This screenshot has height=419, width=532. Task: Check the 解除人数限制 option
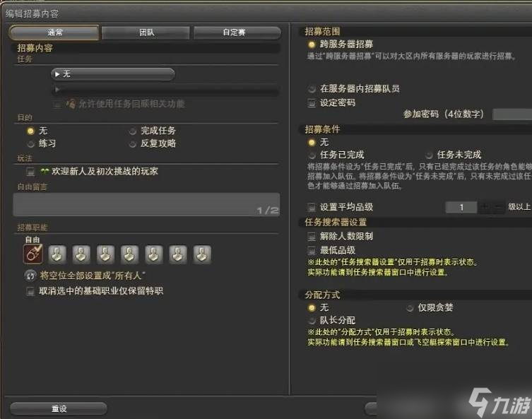[x=312, y=237]
